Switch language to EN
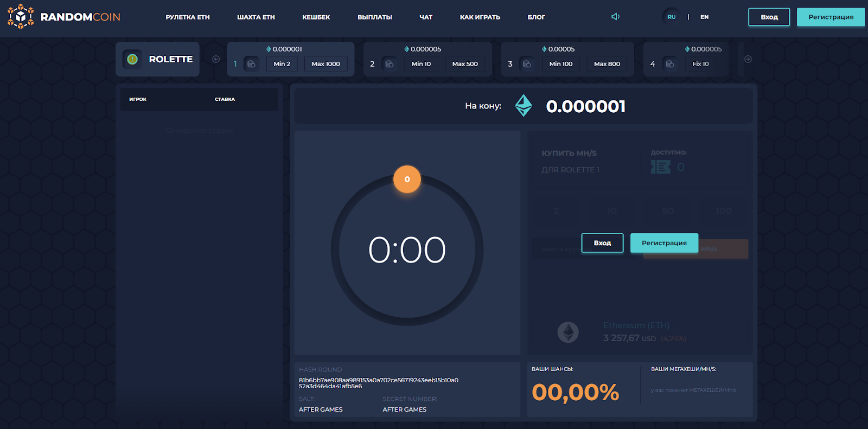Image resolution: width=868 pixels, height=429 pixels. pyautogui.click(x=705, y=17)
